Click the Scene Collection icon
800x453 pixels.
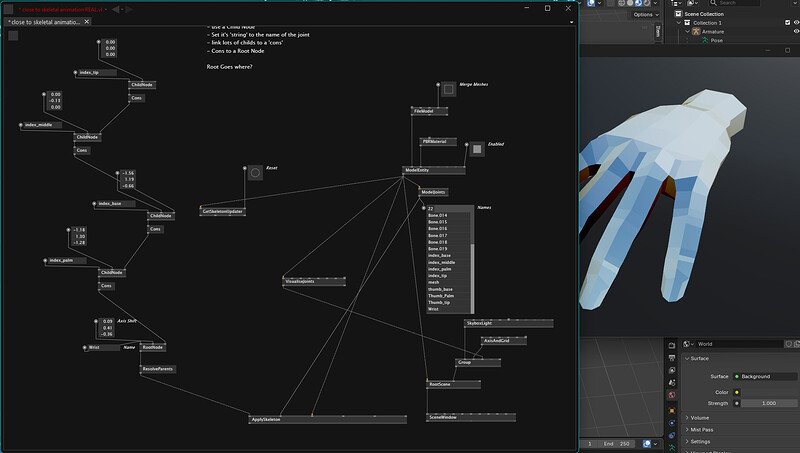point(678,14)
